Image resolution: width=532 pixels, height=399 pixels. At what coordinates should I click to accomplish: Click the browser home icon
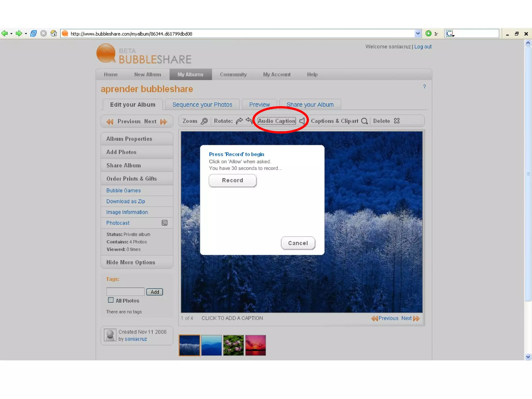tap(54, 34)
